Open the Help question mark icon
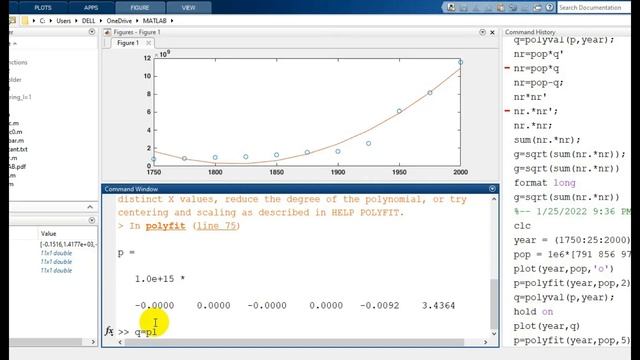This screenshot has height=360, width=640. coord(549,7)
